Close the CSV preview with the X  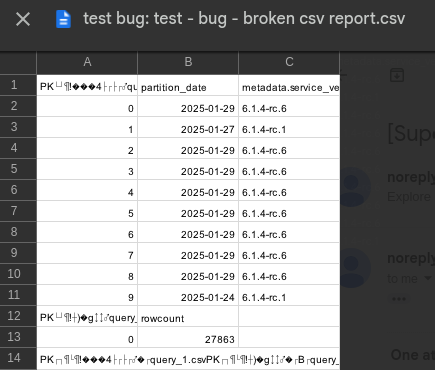pyautogui.click(x=23, y=19)
